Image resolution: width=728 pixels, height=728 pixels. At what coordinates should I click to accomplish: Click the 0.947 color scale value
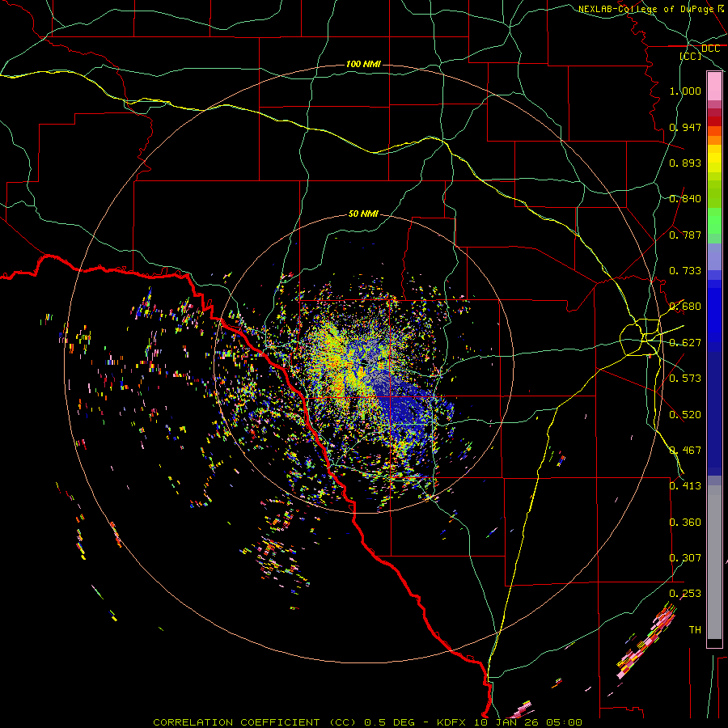click(x=685, y=127)
